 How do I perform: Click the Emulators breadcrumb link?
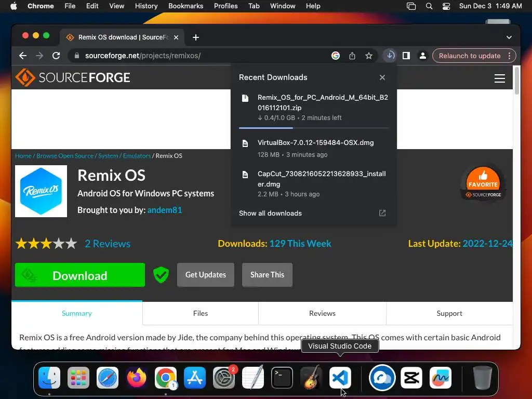click(x=137, y=156)
